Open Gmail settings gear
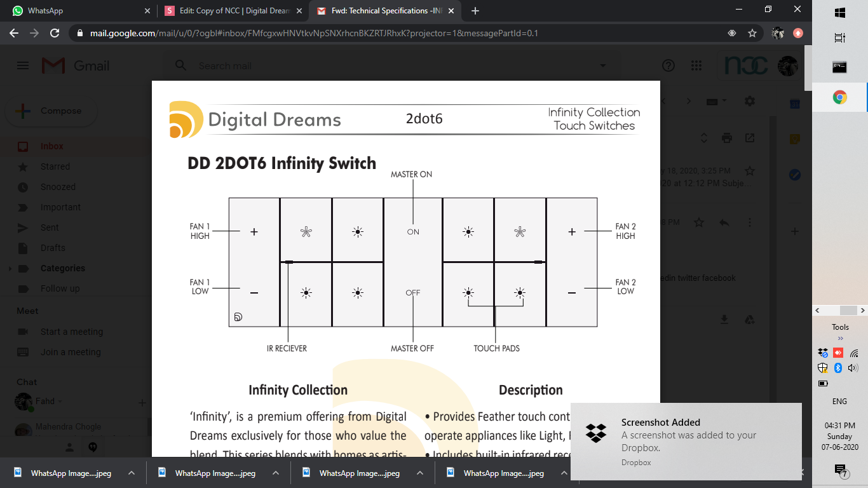Viewport: 868px width, 488px height. (750, 101)
